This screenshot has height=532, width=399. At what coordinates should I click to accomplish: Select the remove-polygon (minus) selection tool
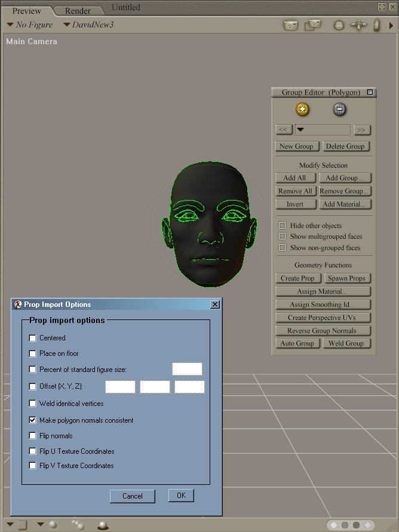pyautogui.click(x=339, y=110)
